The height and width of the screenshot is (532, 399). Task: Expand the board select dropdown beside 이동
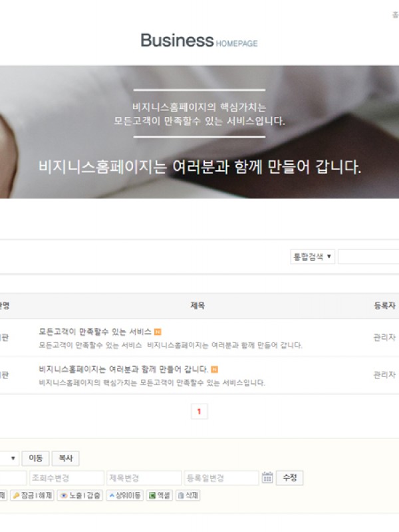click(9, 458)
